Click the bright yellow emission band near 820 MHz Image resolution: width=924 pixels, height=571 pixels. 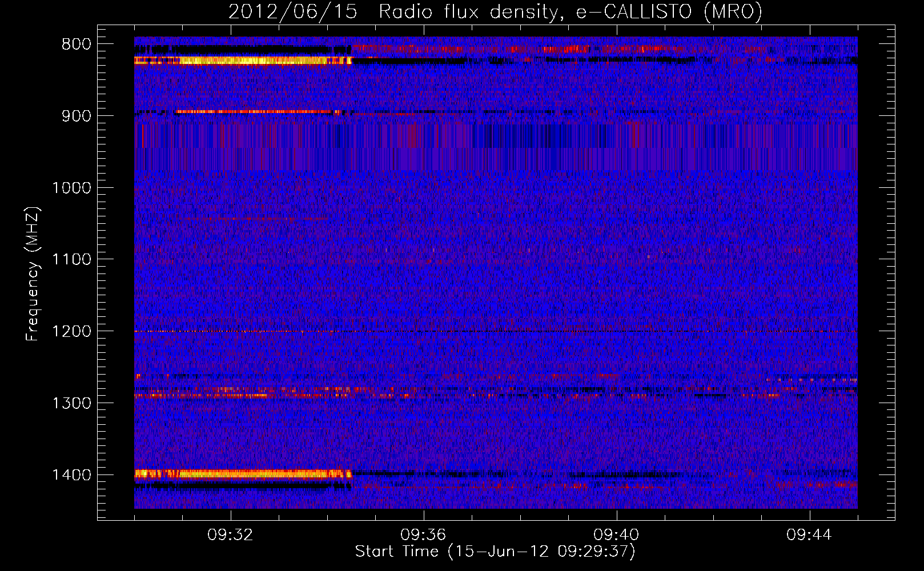(x=243, y=61)
